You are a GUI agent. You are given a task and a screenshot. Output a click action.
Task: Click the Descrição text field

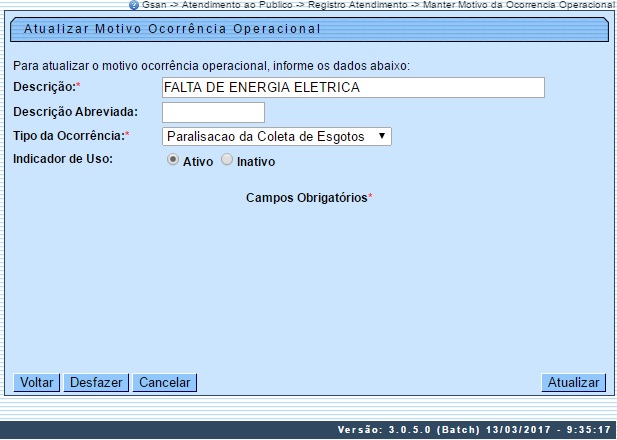pos(353,87)
